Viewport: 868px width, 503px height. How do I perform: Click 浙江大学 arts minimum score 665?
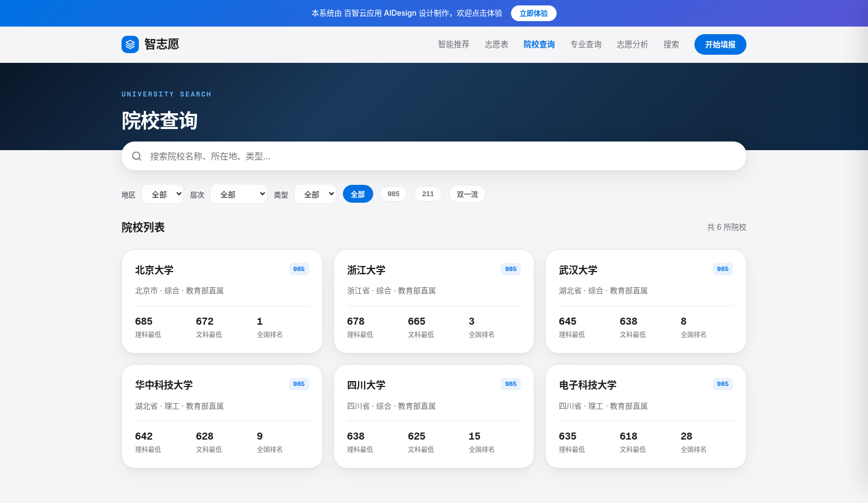point(417,321)
